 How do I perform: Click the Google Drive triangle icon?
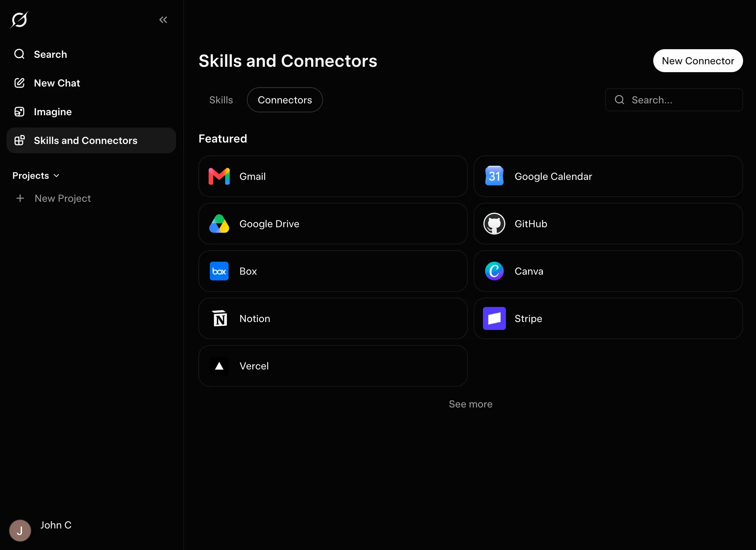(x=219, y=224)
